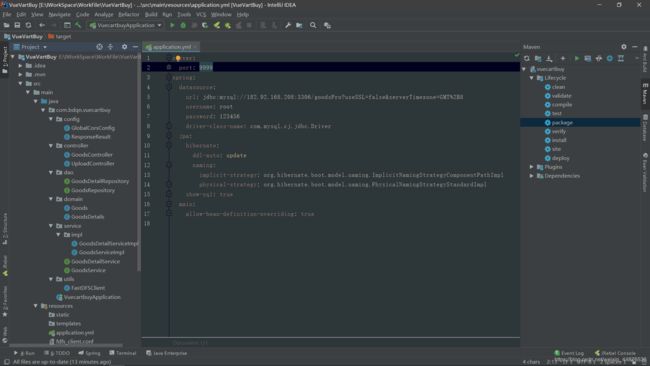Click Execute Maven Goal icon
650x366 pixels.
point(588,58)
